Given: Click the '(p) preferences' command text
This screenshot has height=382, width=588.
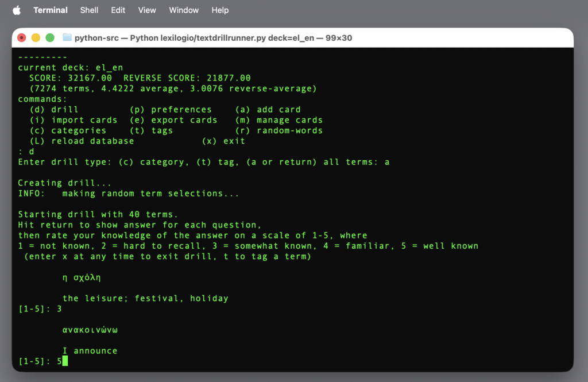Looking at the screenshot, I should [171, 110].
